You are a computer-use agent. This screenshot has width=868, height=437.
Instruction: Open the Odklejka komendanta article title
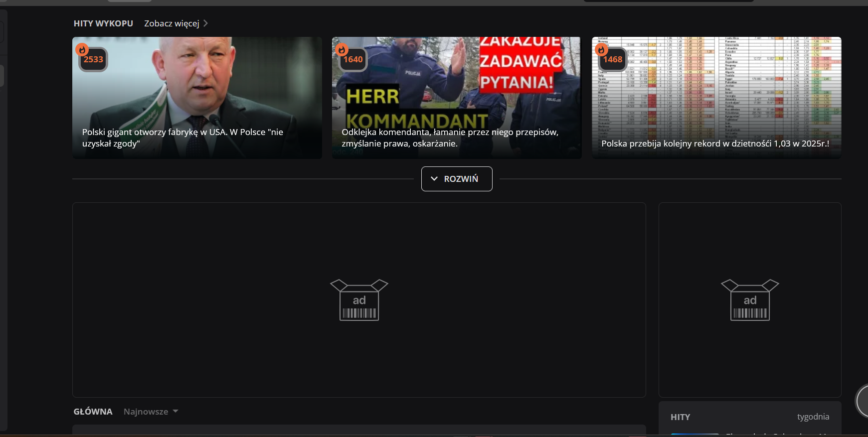pyautogui.click(x=450, y=138)
